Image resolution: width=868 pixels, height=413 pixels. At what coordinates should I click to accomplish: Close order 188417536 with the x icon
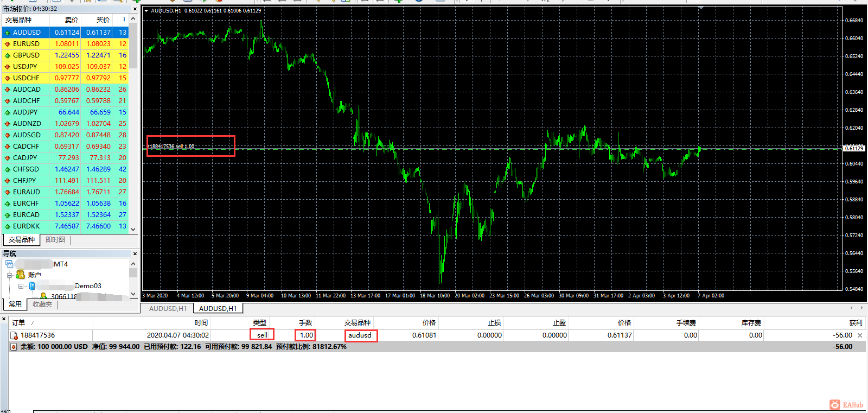point(860,335)
